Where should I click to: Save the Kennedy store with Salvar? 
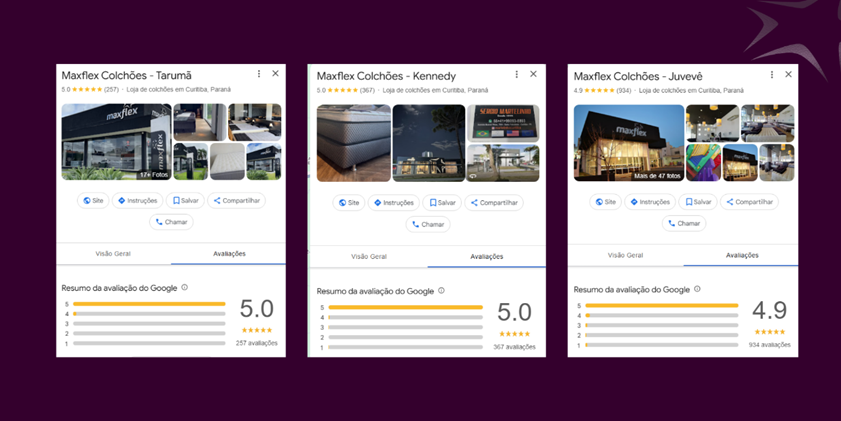[442, 203]
